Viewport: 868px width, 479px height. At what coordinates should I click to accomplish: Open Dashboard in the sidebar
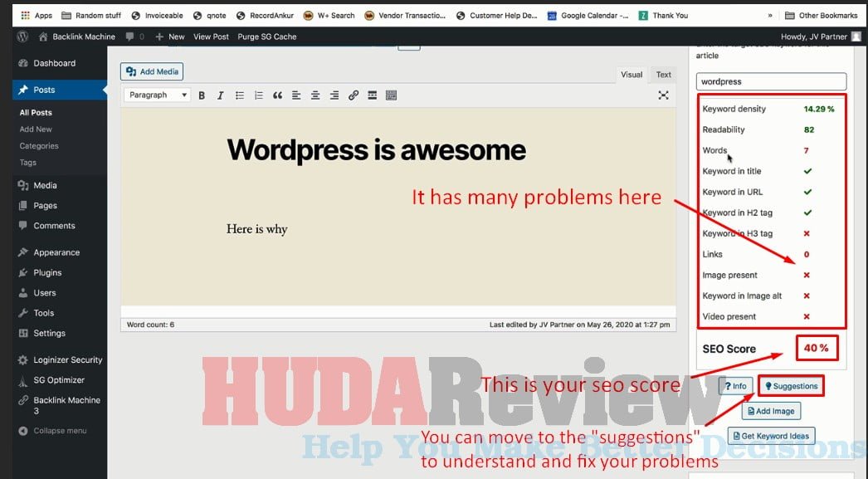click(60, 63)
